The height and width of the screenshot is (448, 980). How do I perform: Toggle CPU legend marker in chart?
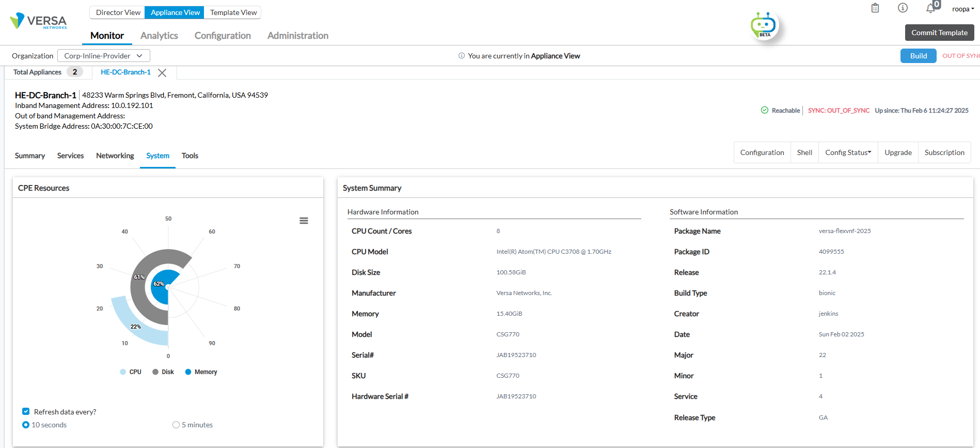(123, 372)
